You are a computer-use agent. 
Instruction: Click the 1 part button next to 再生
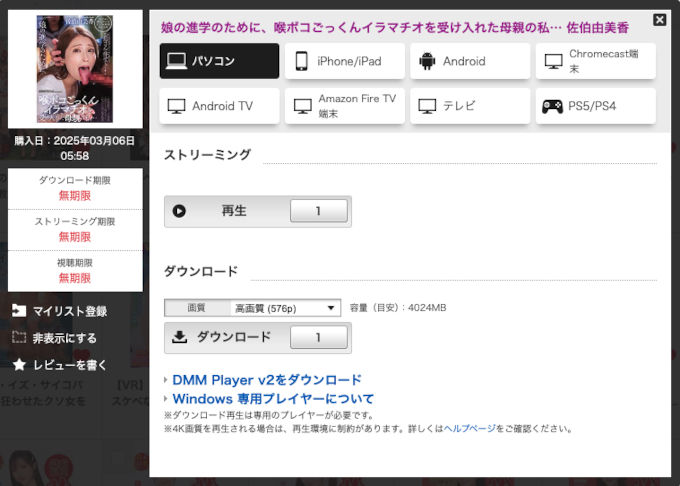[x=318, y=211]
